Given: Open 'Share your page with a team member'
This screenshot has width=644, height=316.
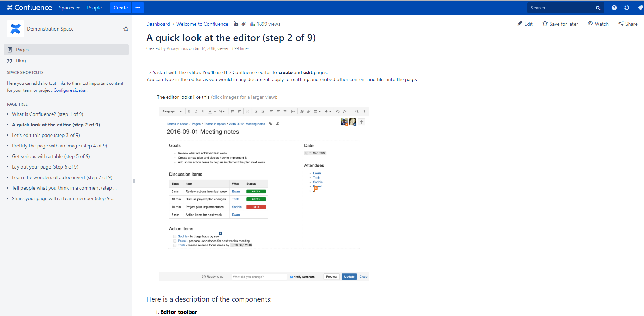Looking at the screenshot, I should pos(63,198).
